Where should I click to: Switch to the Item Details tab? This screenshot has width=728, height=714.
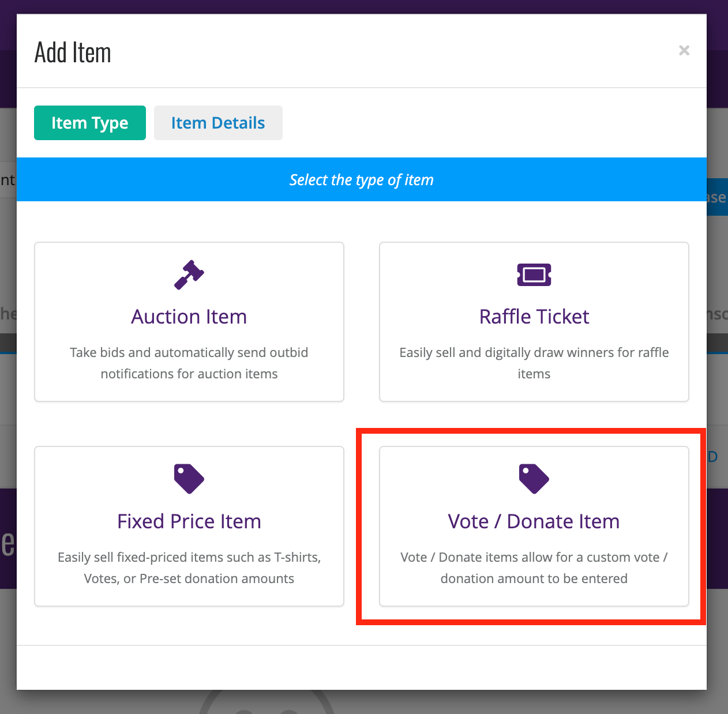point(218,123)
